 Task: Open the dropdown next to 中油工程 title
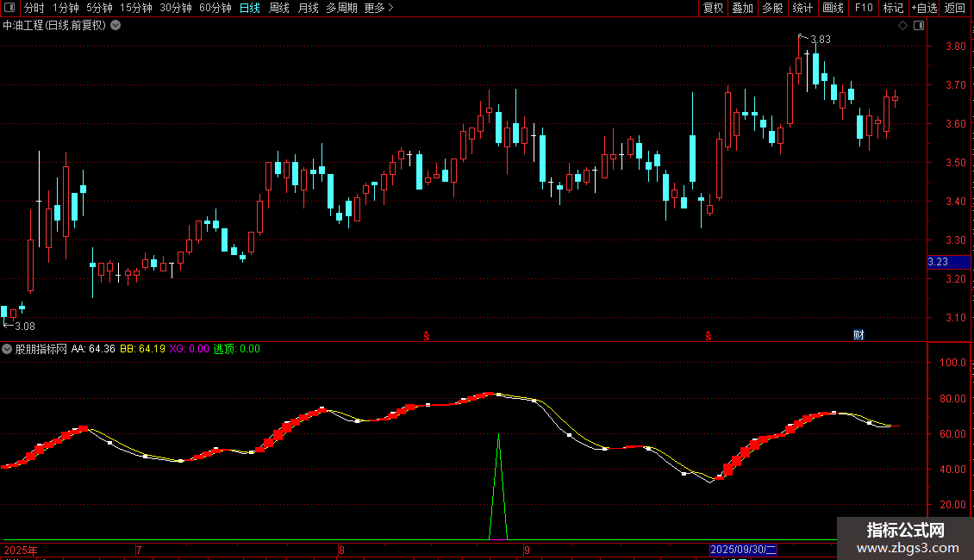116,26
